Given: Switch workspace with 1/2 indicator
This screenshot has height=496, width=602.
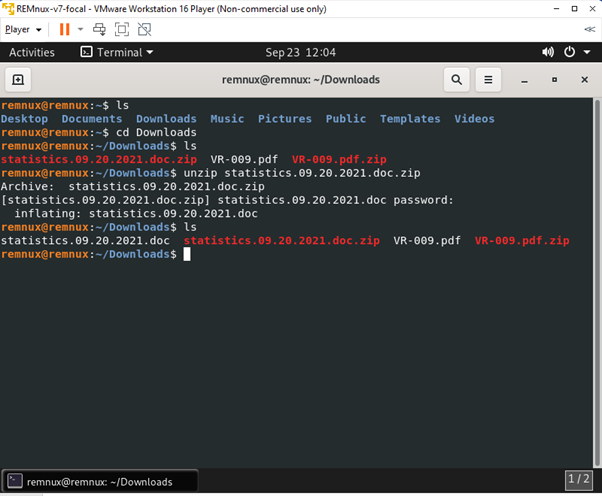Looking at the screenshot, I should coord(578,479).
